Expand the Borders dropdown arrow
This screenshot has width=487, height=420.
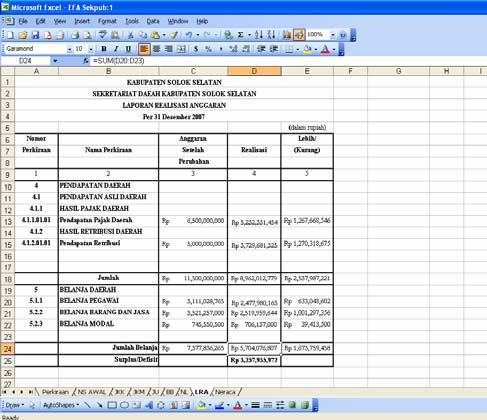[297, 49]
